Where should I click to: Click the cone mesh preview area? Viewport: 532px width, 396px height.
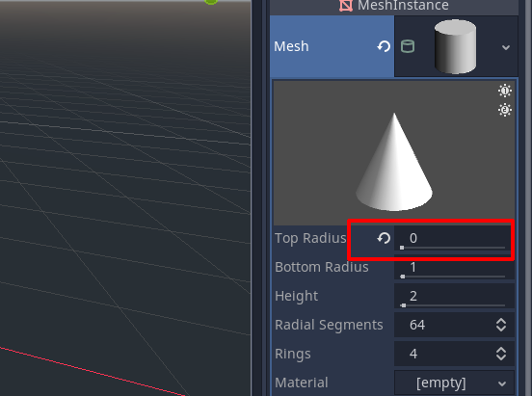[394, 152]
